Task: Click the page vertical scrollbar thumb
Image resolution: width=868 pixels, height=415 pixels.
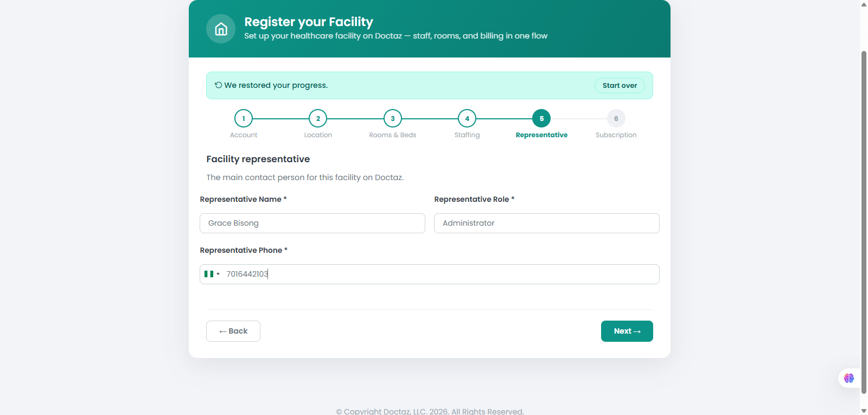Action: (x=864, y=222)
